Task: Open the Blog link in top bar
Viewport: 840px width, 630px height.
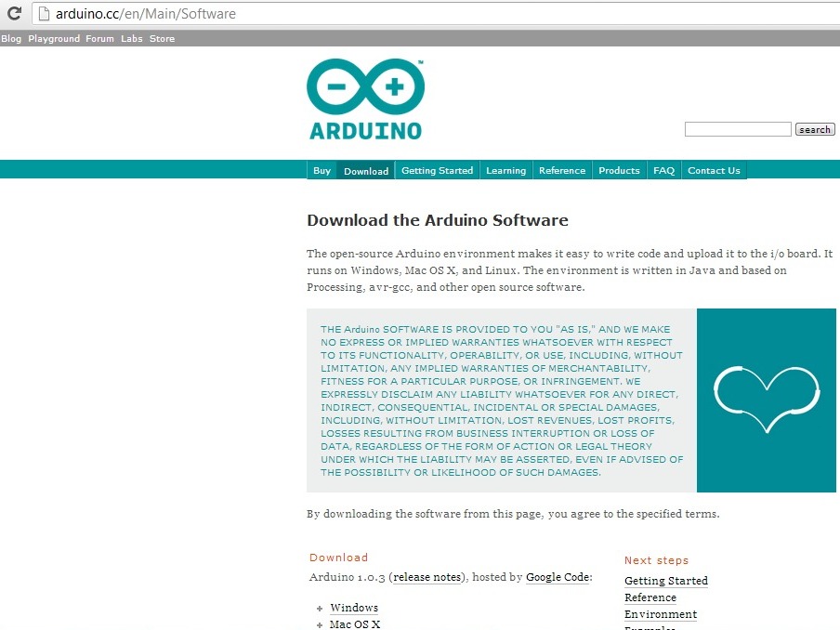Action: (11, 39)
